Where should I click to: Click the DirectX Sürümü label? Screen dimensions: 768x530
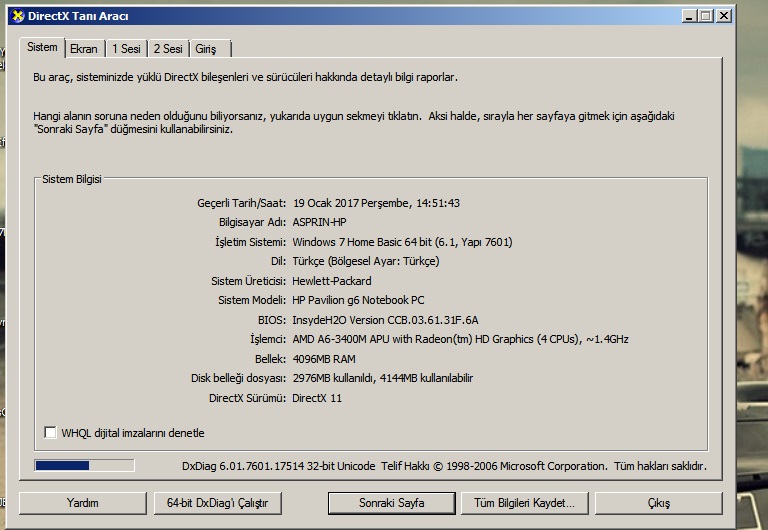[x=247, y=398]
